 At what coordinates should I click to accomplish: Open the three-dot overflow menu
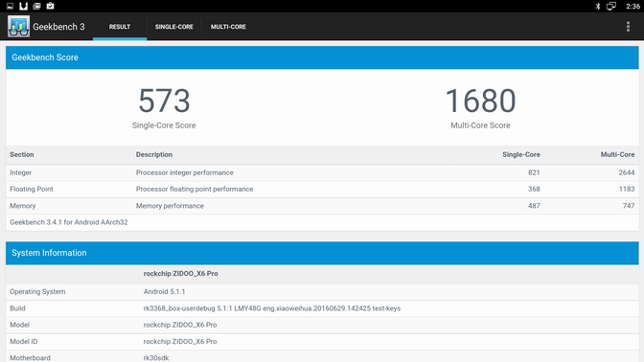[x=628, y=26]
